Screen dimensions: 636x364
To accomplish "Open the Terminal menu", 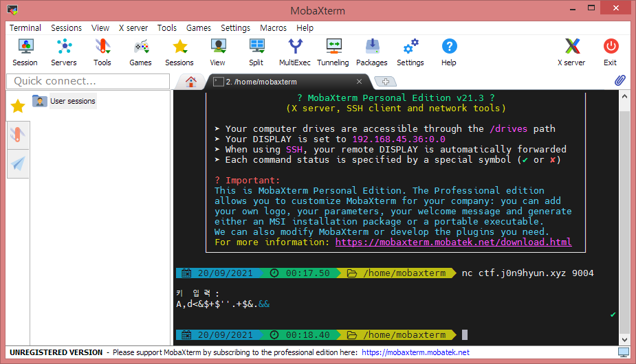I will pos(25,28).
